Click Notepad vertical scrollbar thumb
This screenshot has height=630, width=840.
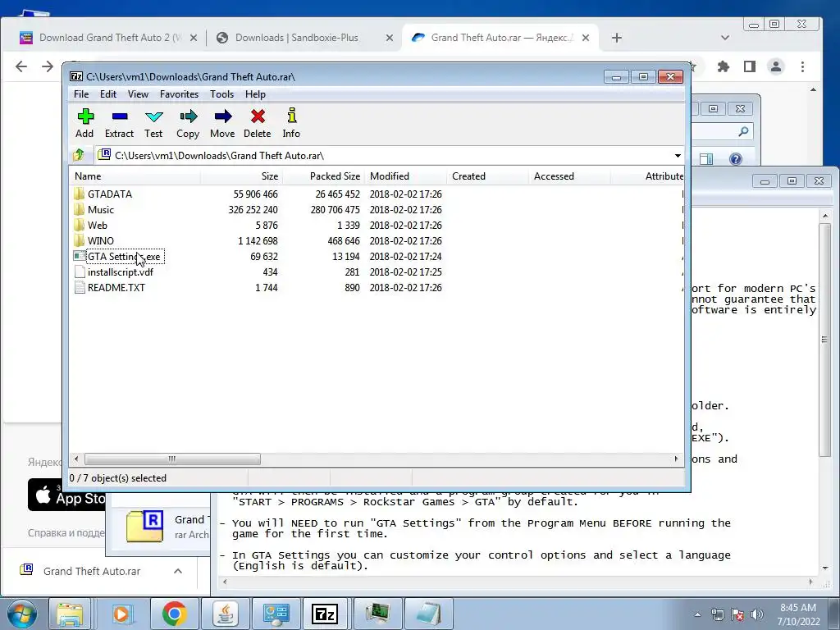[x=824, y=340]
